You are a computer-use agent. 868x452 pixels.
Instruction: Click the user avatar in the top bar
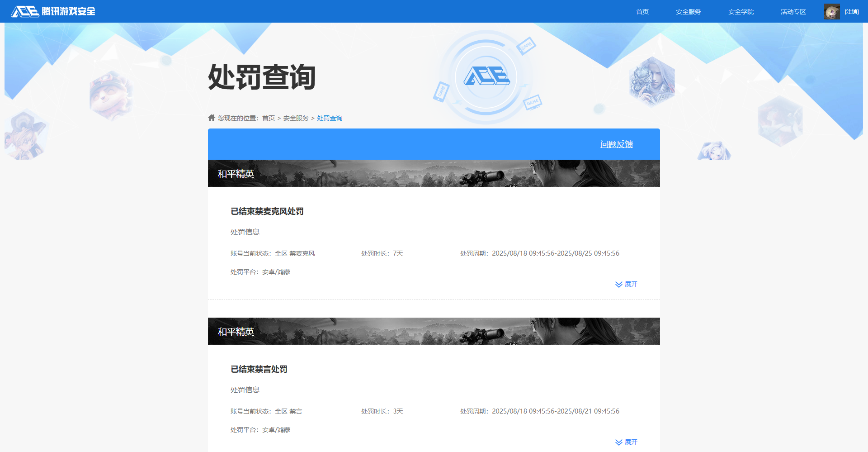(x=832, y=11)
